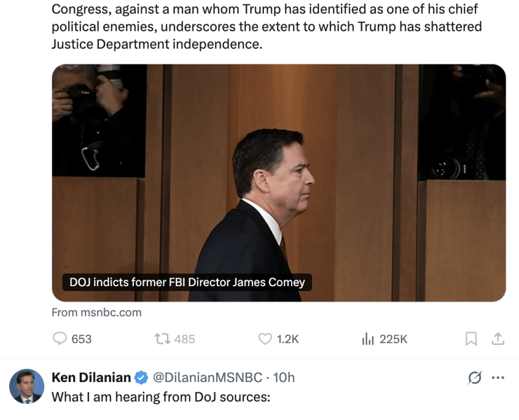This screenshot has width=519, height=420.
Task: Open the "What I am hearing from DoJ sources" post
Action: (161, 397)
